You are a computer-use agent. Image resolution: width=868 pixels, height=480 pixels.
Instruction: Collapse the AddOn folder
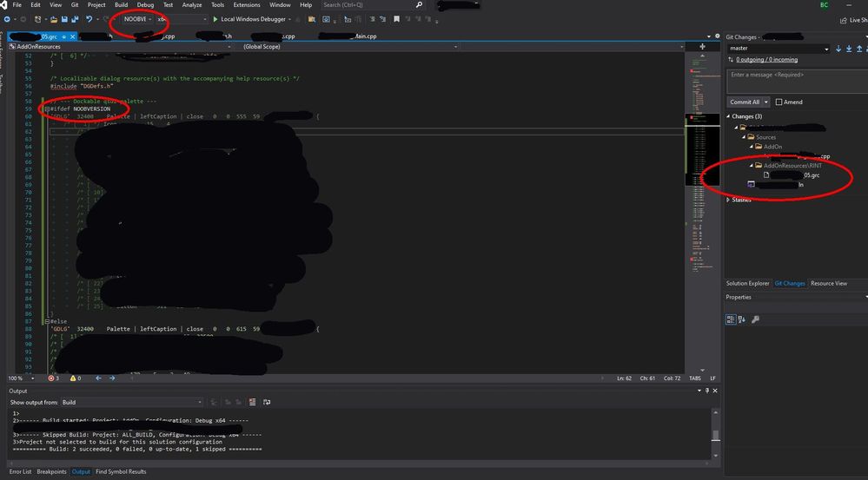pos(752,147)
